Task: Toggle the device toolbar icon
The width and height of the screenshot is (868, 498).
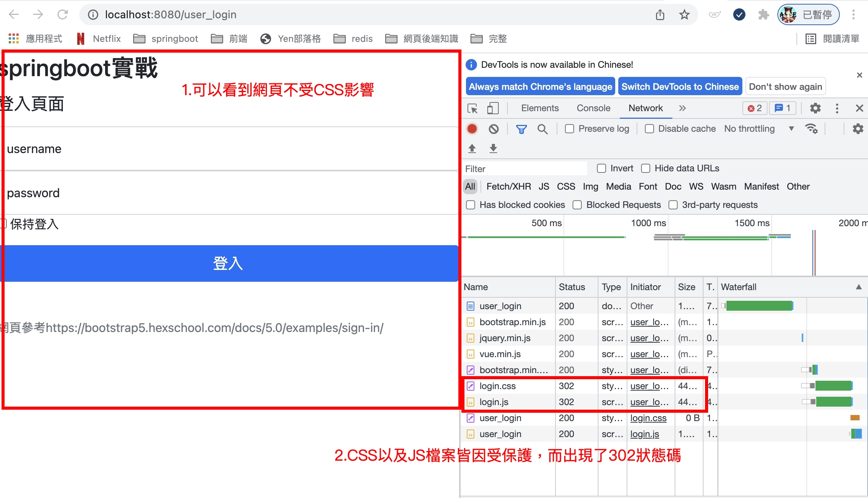Action: tap(493, 109)
